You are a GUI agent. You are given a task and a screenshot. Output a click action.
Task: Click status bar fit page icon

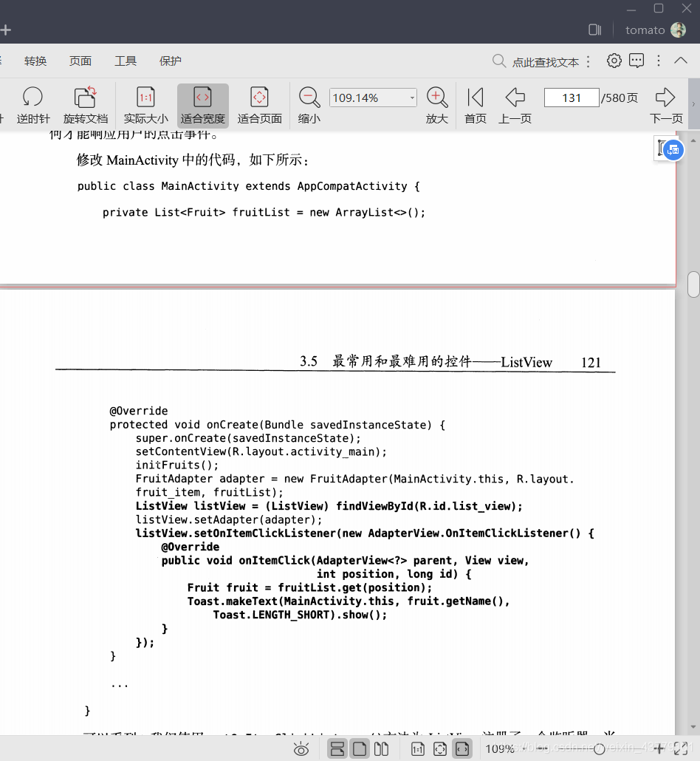[x=440, y=749]
